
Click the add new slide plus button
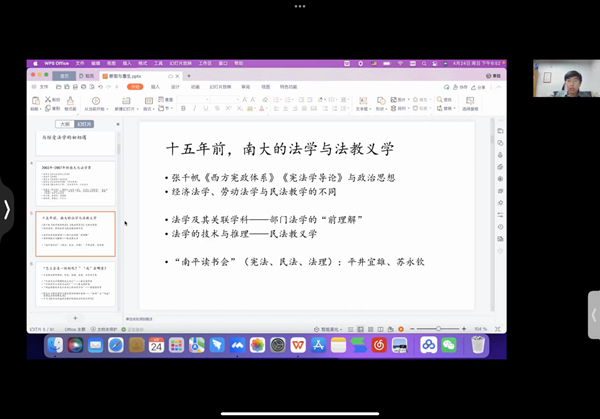[75, 318]
